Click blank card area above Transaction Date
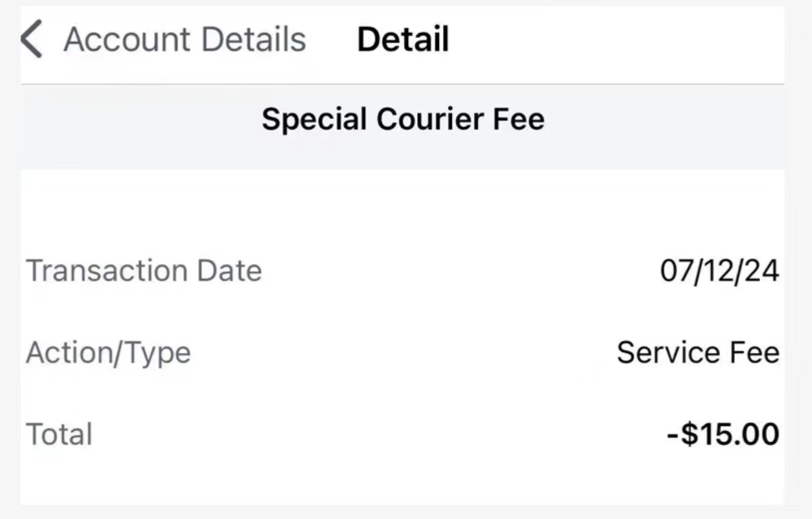The image size is (812, 519). pos(403,207)
